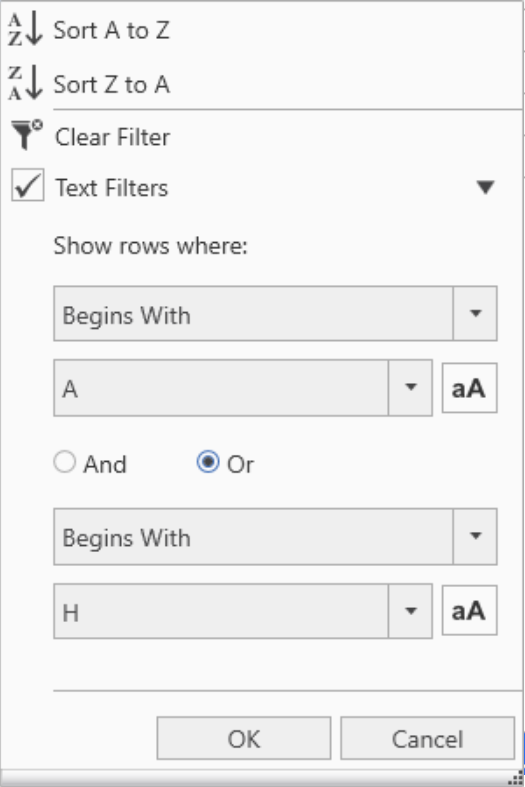525x787 pixels.
Task: Expand the value list for A field
Action: click(x=411, y=387)
